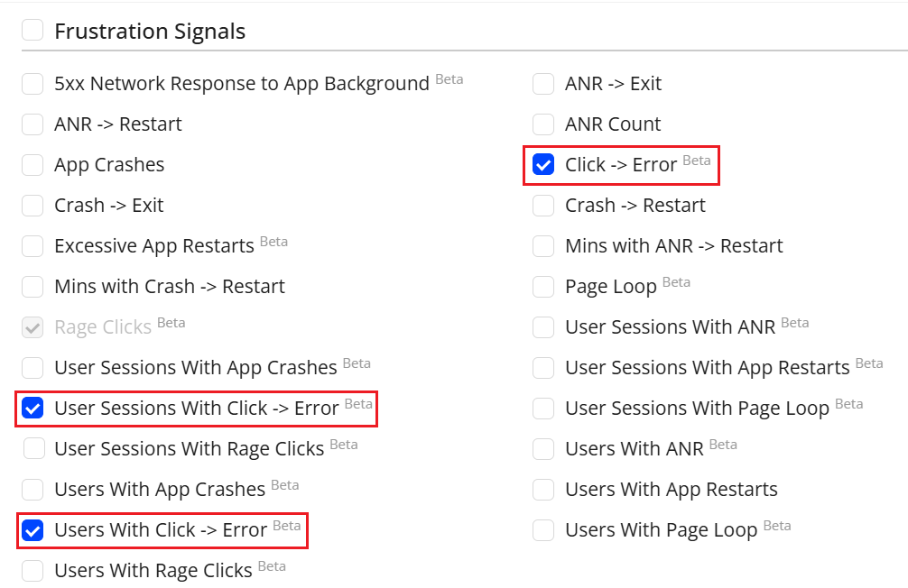Viewport: 908px width, 588px height.
Task: Toggle the Frustration Signals header checkbox
Action: [32, 31]
